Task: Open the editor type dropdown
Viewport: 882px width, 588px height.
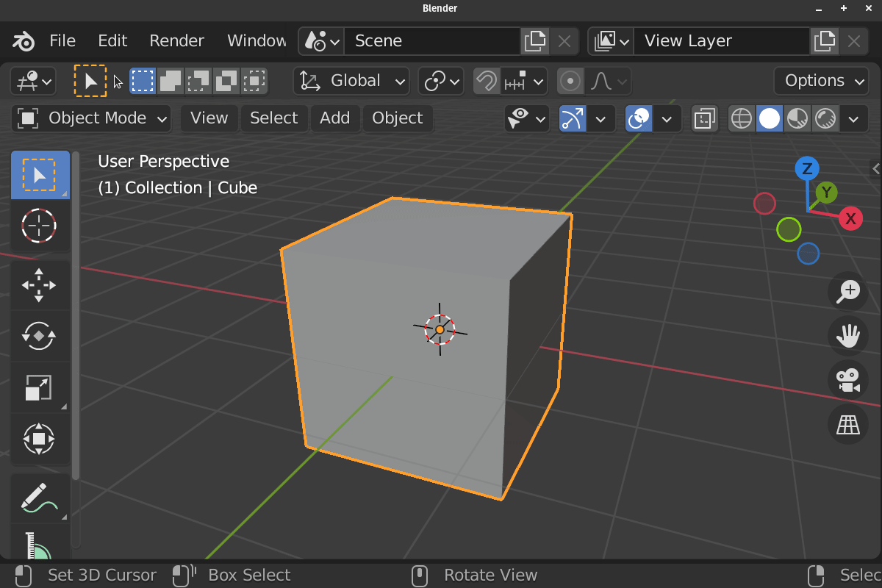Action: 33,81
